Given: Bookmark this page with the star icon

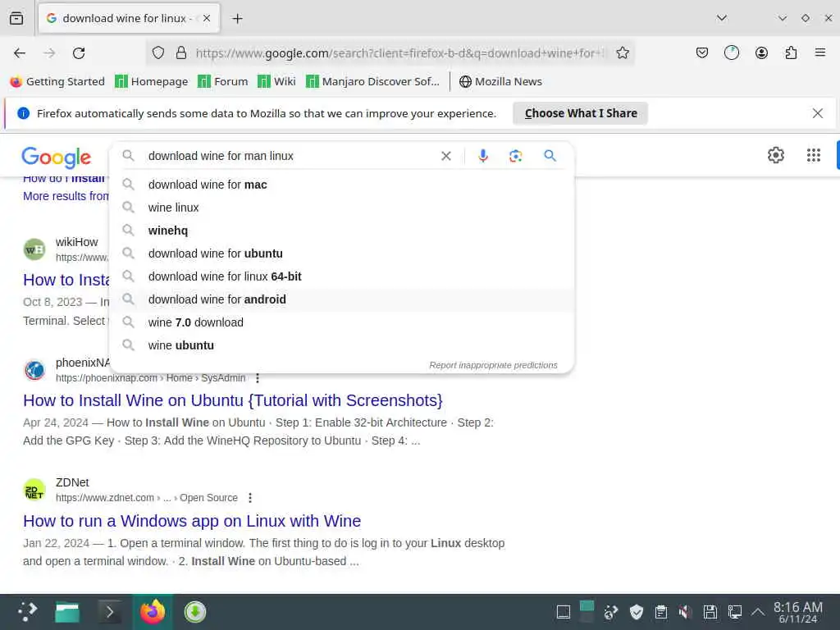Looking at the screenshot, I should 622,52.
